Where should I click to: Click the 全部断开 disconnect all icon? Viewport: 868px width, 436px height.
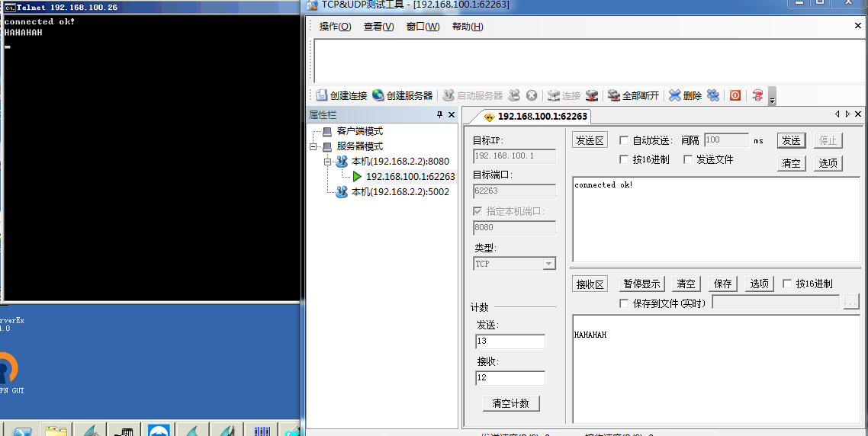point(613,95)
